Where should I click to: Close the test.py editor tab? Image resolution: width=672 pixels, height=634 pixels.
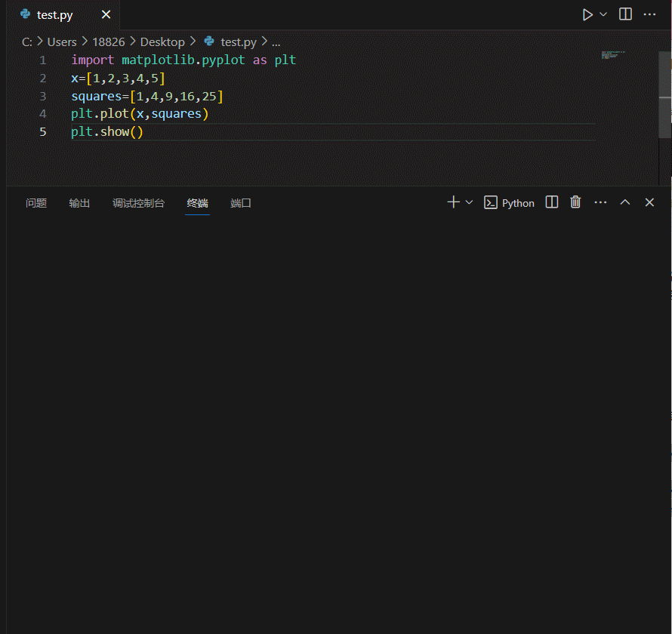(x=106, y=14)
